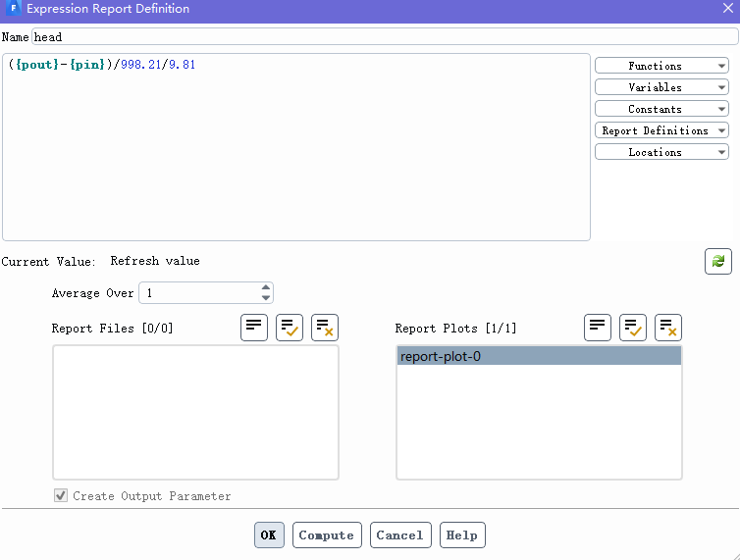The height and width of the screenshot is (560, 740).
Task: Click the deselect-all icon for Report Plots
Action: pos(668,328)
